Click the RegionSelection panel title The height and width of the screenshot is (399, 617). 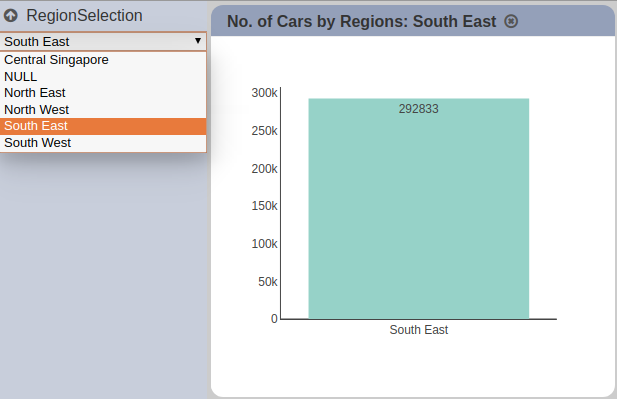(x=84, y=16)
